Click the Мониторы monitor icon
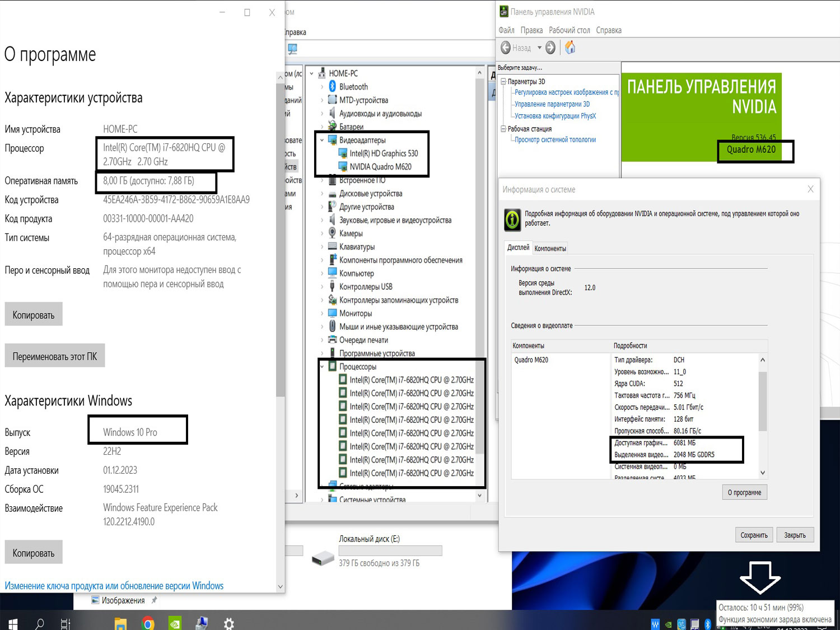The height and width of the screenshot is (630, 840). tap(332, 313)
